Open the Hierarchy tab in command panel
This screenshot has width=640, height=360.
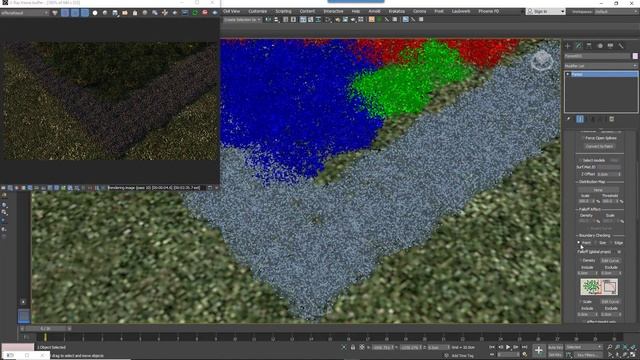[589, 46]
